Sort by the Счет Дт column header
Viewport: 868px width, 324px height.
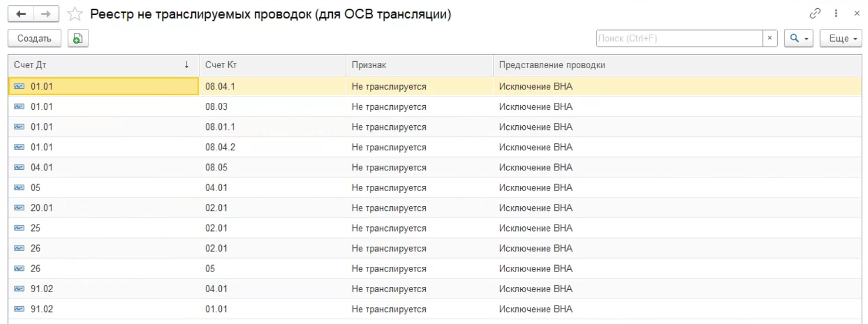[x=101, y=65]
